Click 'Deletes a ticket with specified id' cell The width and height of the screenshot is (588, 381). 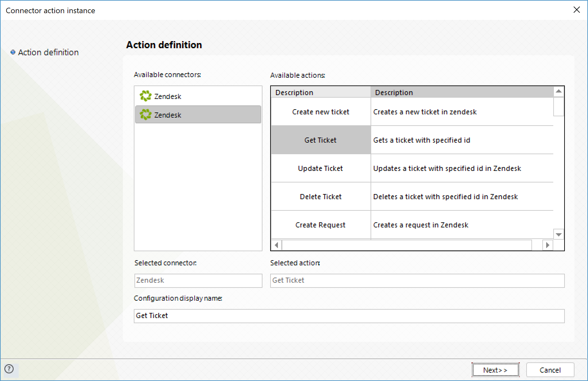click(x=462, y=197)
